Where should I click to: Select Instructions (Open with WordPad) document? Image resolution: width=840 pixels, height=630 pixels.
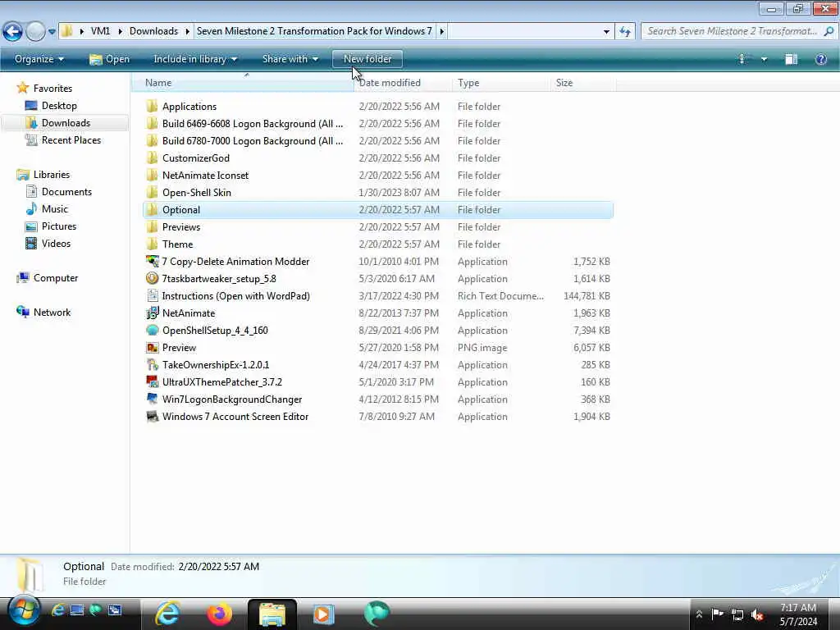point(378,295)
